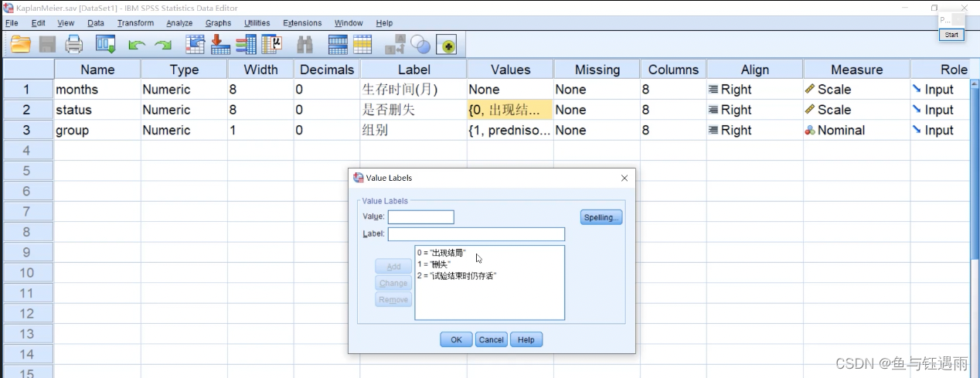
Task: Click the Spelling... button
Action: (601, 218)
